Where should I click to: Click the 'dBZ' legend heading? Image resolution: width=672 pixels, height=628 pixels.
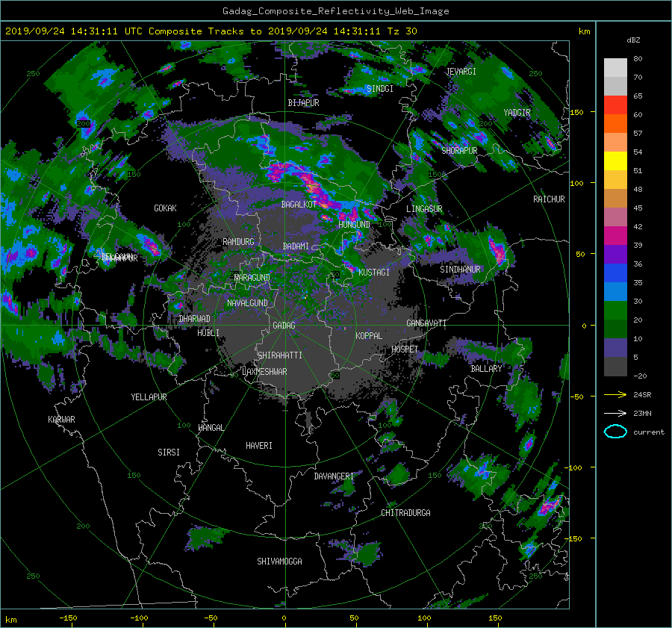[633, 40]
